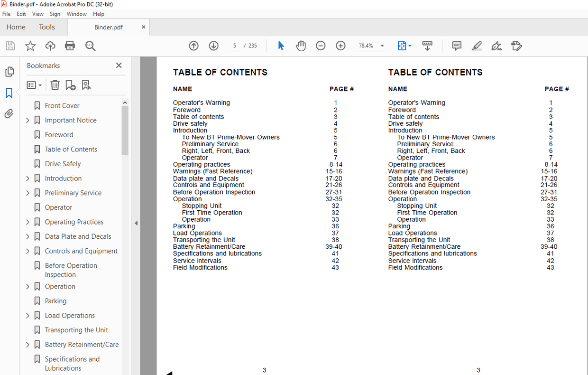Click the Zoom Out minus icon
This screenshot has width=588, height=375.
(321, 46)
